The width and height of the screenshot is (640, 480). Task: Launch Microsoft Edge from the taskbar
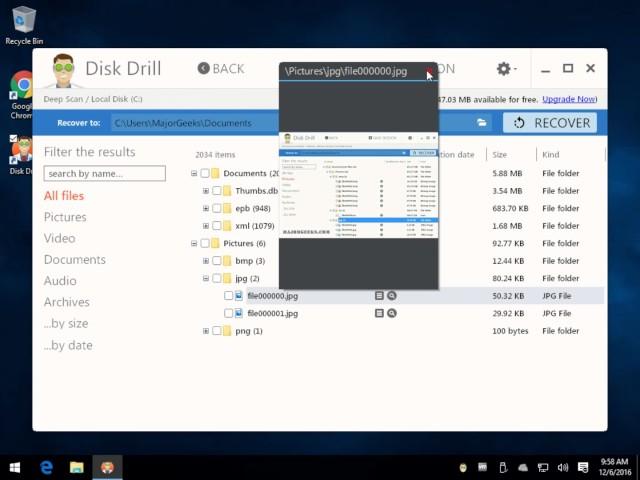click(46, 467)
